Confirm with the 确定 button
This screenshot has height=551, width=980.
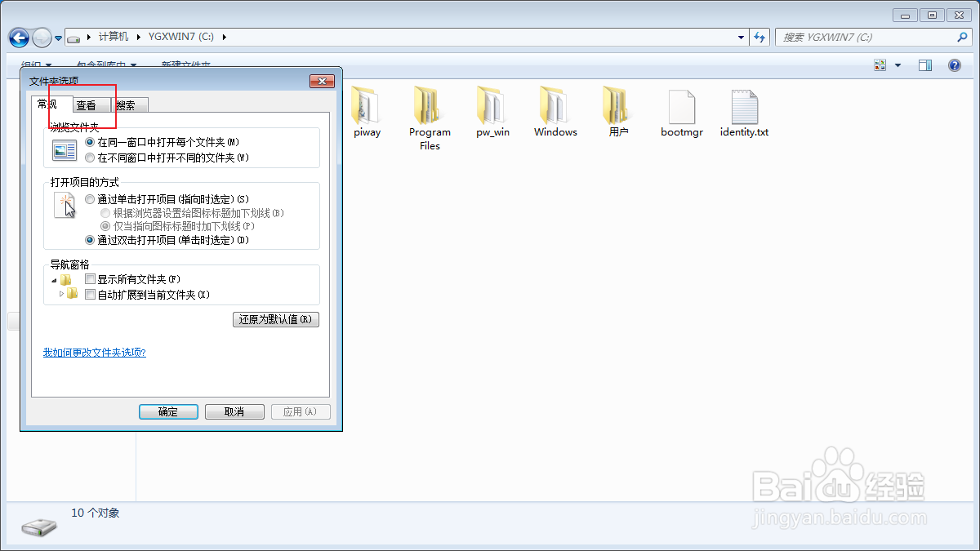point(168,411)
